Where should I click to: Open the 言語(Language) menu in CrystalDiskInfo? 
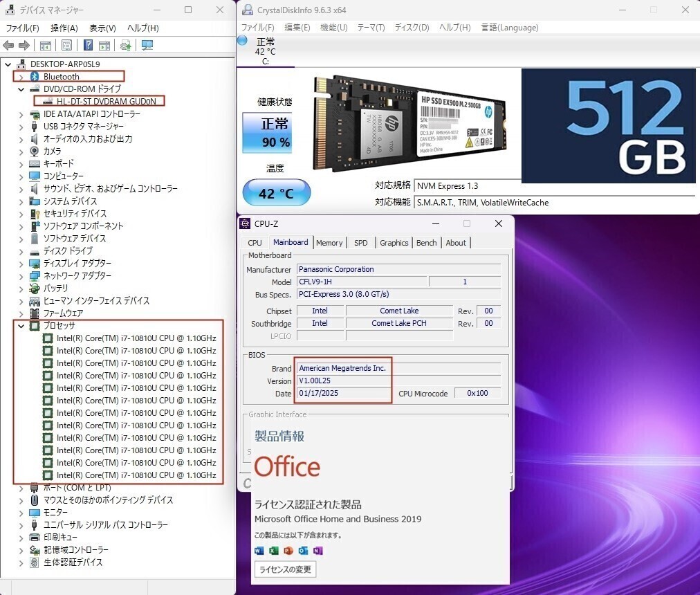click(510, 28)
